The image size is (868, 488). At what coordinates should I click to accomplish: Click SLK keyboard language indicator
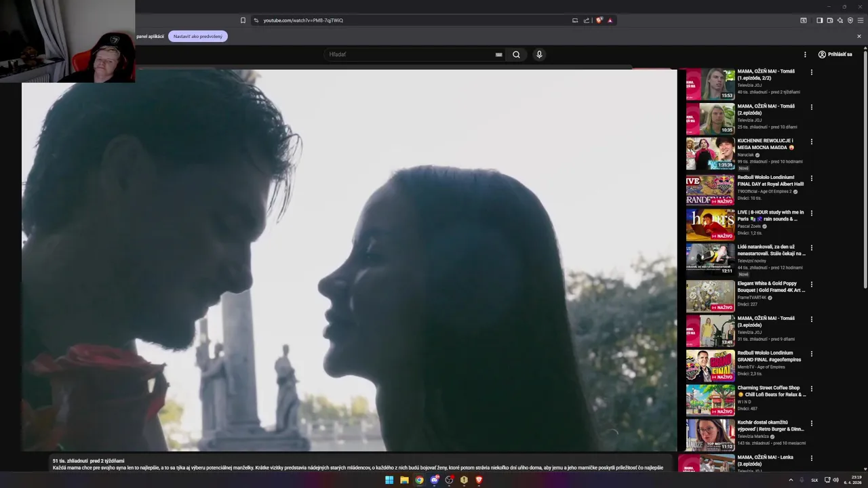(814, 480)
